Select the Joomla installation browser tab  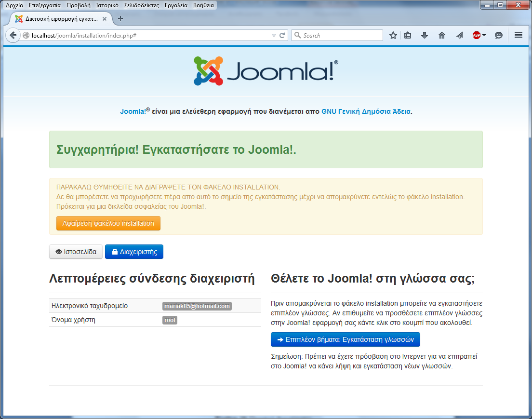[61, 19]
